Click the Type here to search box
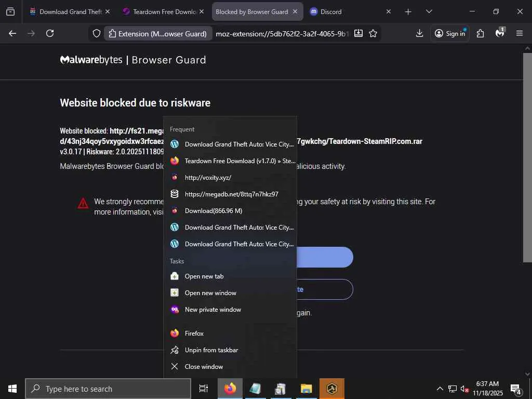The height and width of the screenshot is (399, 532). (x=108, y=389)
